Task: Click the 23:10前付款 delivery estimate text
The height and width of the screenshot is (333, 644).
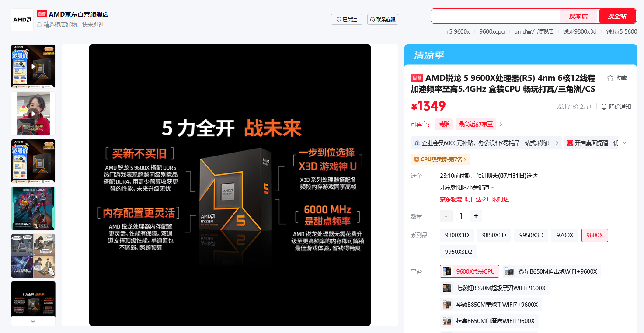Action: 488,176
